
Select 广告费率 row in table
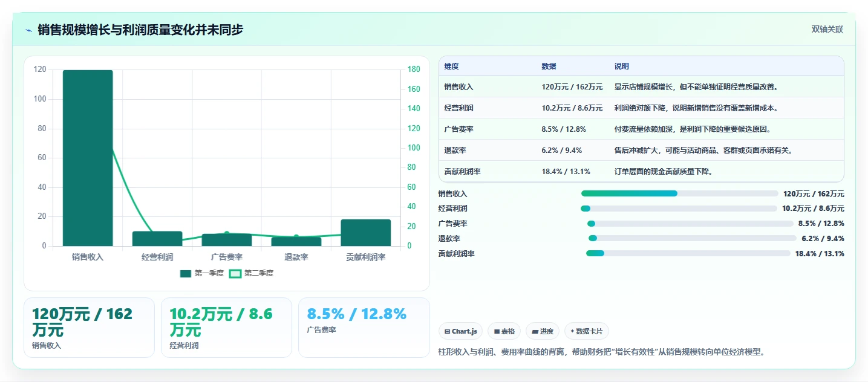click(641, 129)
